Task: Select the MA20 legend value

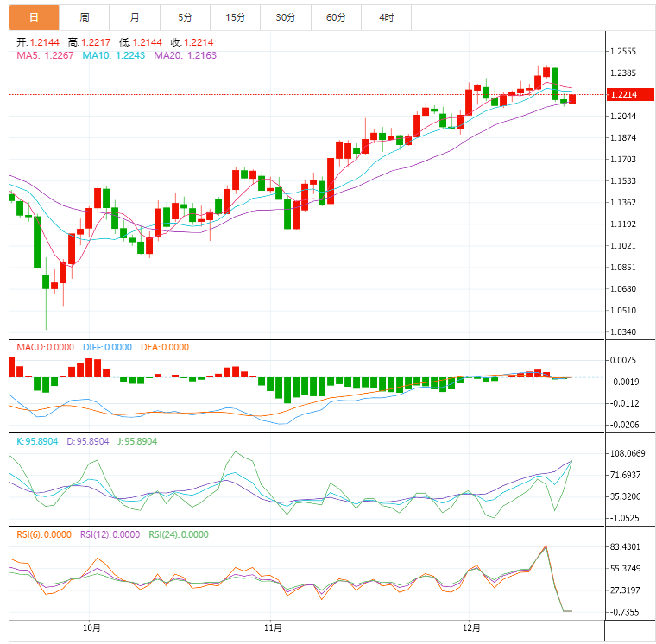Action: pos(185,55)
